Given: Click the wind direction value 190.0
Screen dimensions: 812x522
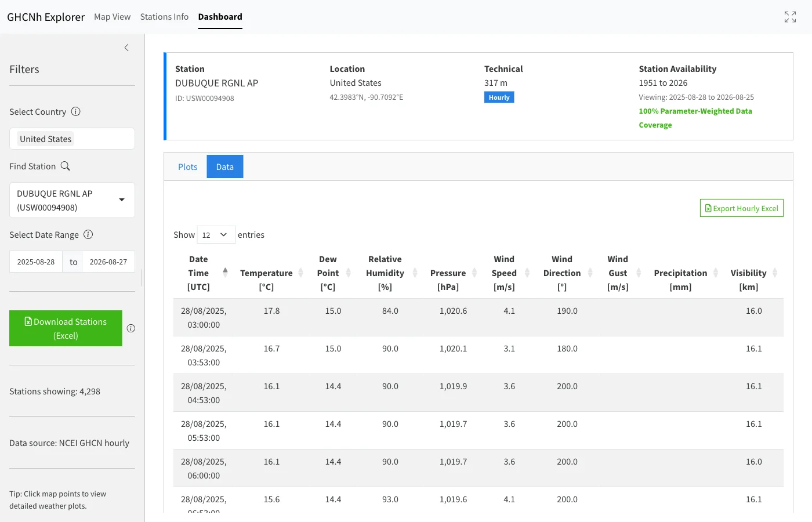Looking at the screenshot, I should coord(567,311).
